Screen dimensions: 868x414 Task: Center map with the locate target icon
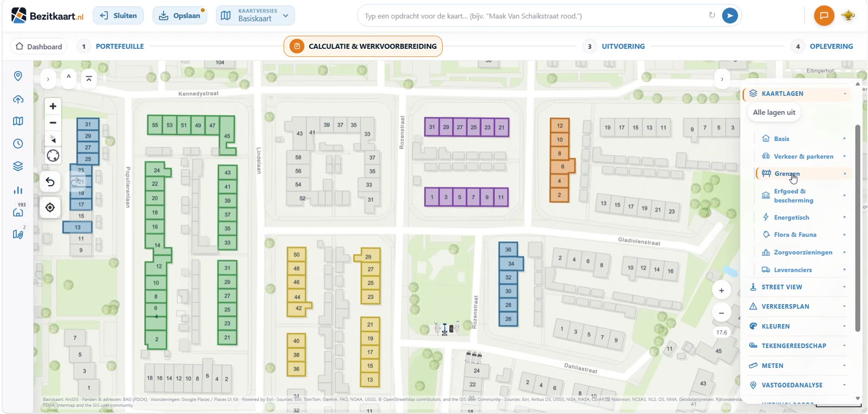click(50, 208)
